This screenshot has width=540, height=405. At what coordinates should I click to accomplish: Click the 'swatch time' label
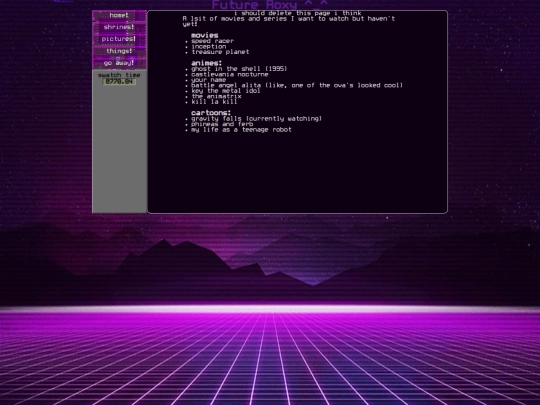[x=119, y=75]
